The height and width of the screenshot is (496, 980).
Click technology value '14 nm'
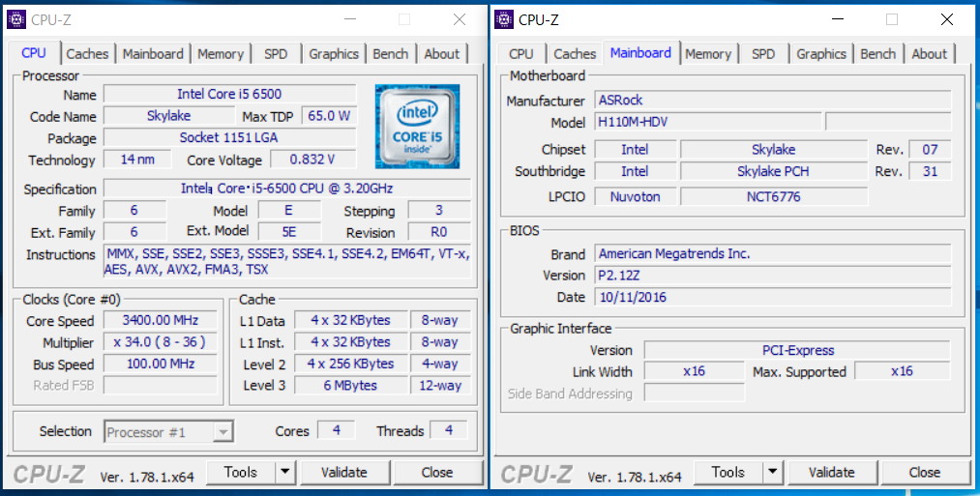click(x=137, y=160)
